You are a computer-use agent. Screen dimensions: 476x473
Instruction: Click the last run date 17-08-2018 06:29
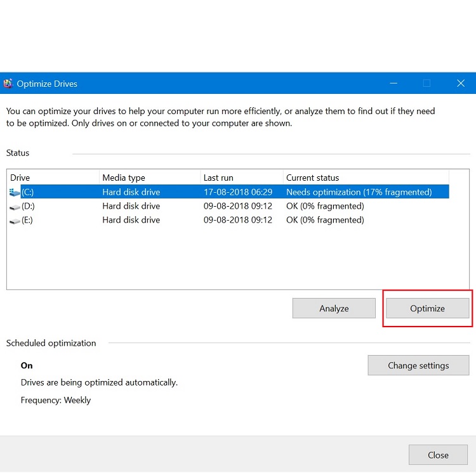[238, 192]
